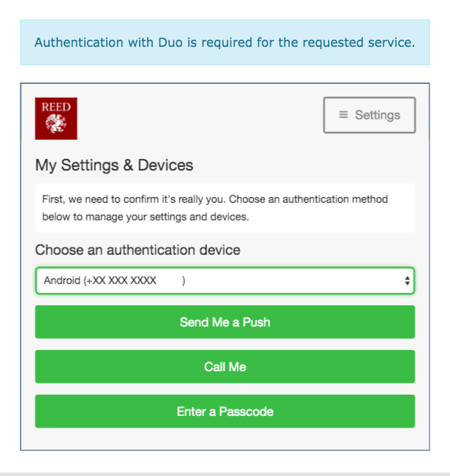450x476 pixels.
Task: Click the Reed College logo
Action: [56, 119]
